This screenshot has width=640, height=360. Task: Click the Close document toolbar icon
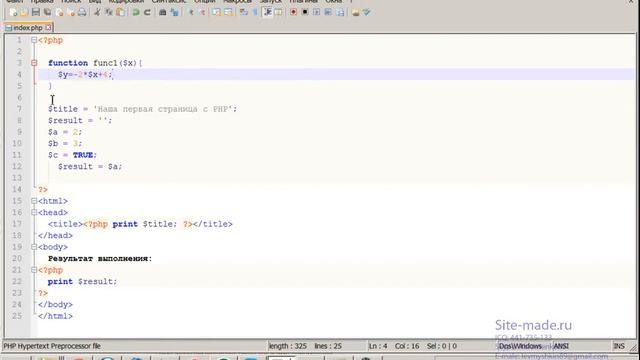tap(60, 12)
